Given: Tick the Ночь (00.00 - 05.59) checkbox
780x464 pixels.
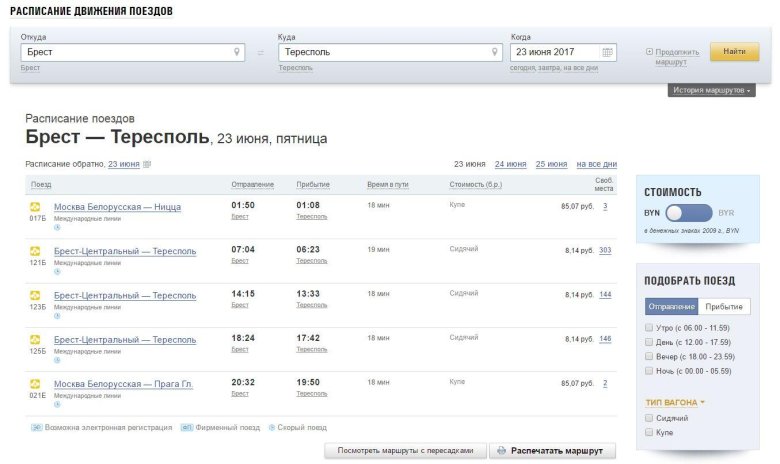Looking at the screenshot, I should pyautogui.click(x=650, y=370).
